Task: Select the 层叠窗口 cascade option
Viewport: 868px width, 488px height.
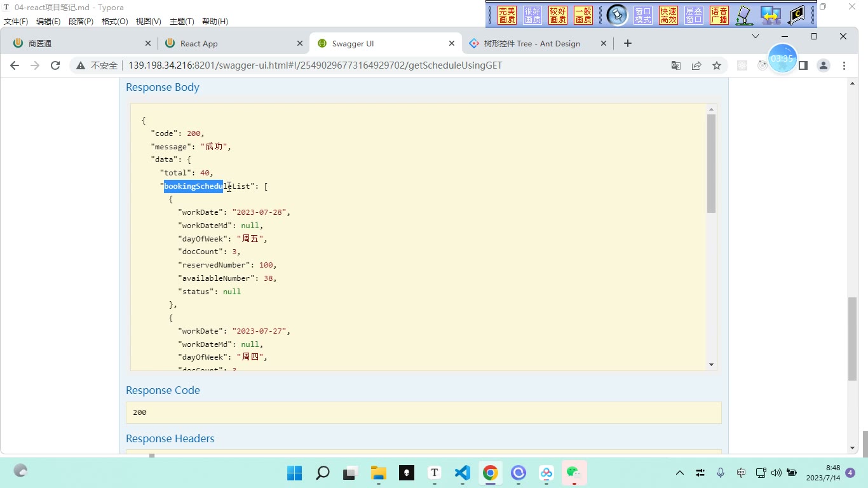Action: (x=694, y=15)
